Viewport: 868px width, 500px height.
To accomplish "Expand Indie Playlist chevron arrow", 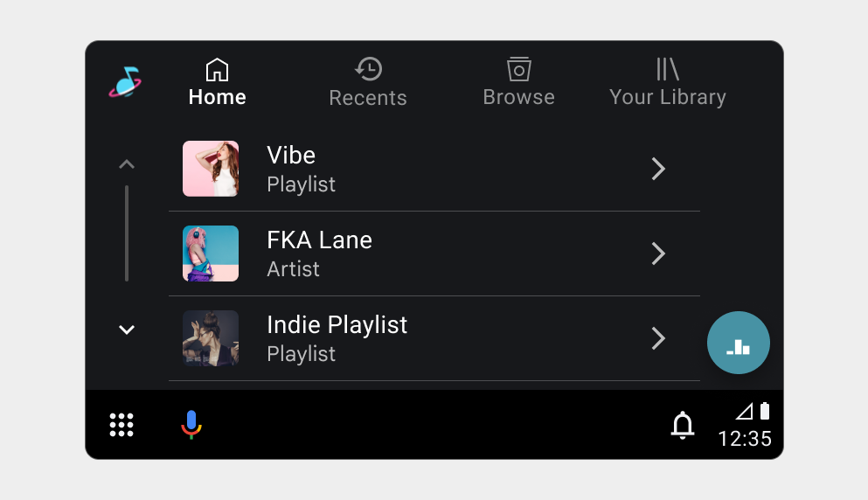I will click(659, 338).
